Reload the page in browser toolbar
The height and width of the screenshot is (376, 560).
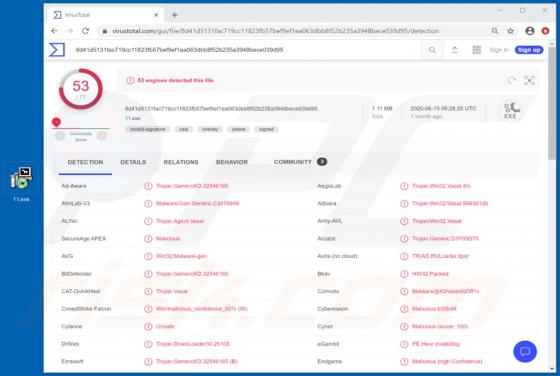(85, 31)
